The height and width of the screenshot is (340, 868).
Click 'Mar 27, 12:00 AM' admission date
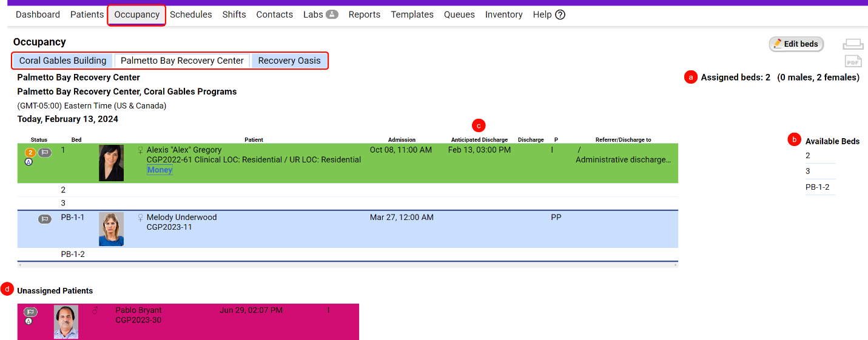coord(402,218)
